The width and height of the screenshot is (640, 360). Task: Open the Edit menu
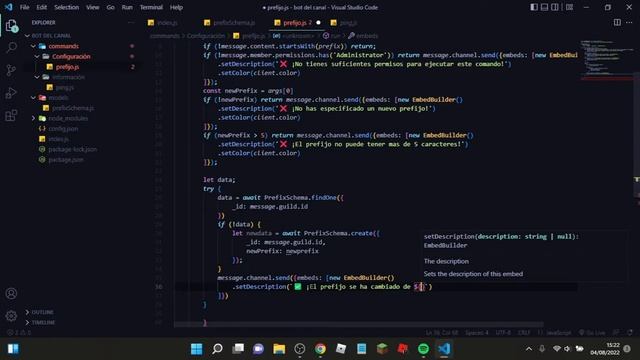(42, 7)
